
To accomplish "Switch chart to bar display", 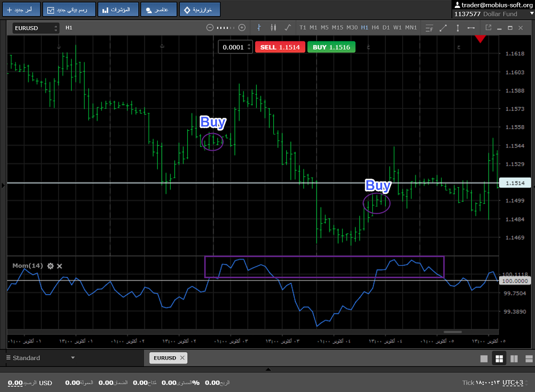I will [259, 28].
